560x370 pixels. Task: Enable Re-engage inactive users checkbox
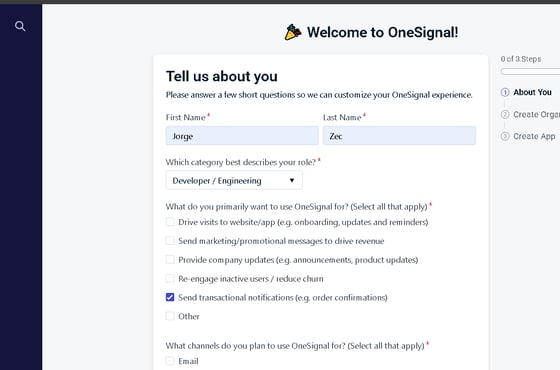170,278
